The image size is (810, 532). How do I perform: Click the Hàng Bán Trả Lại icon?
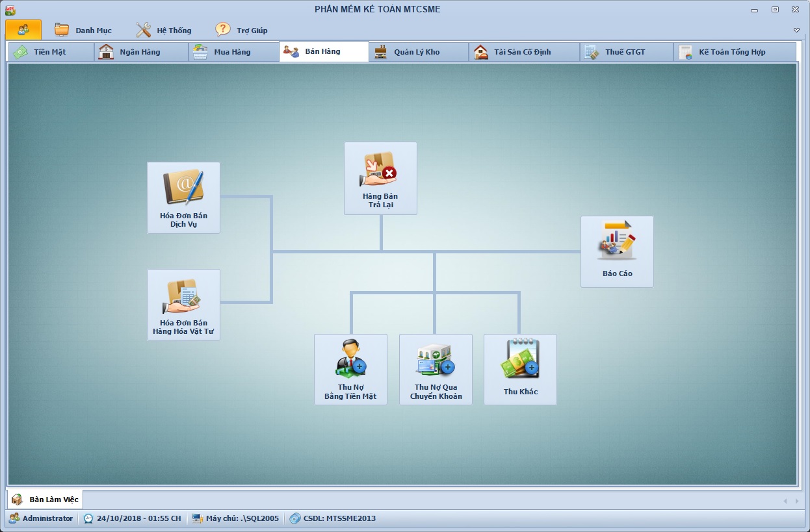(380, 178)
